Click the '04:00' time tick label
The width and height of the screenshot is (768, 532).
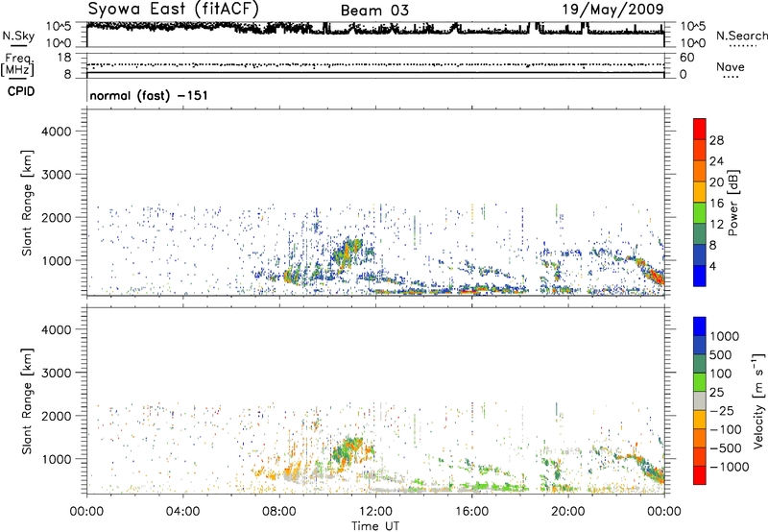pos(182,512)
